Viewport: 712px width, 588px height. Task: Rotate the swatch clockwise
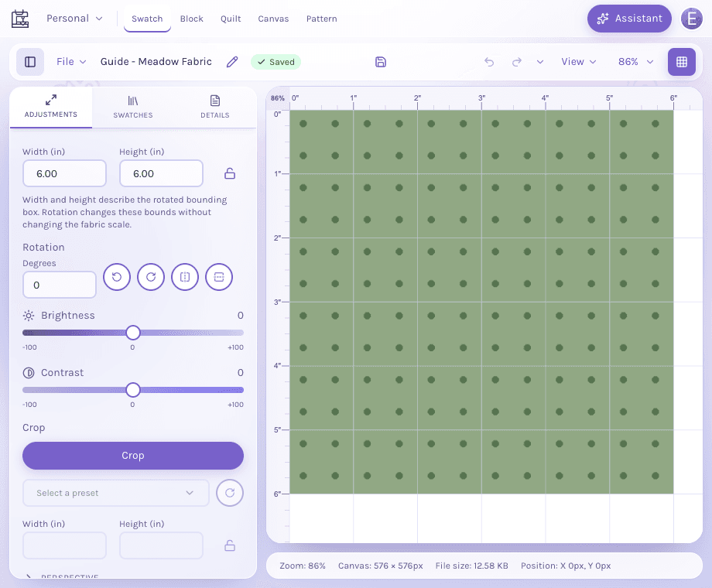(151, 277)
